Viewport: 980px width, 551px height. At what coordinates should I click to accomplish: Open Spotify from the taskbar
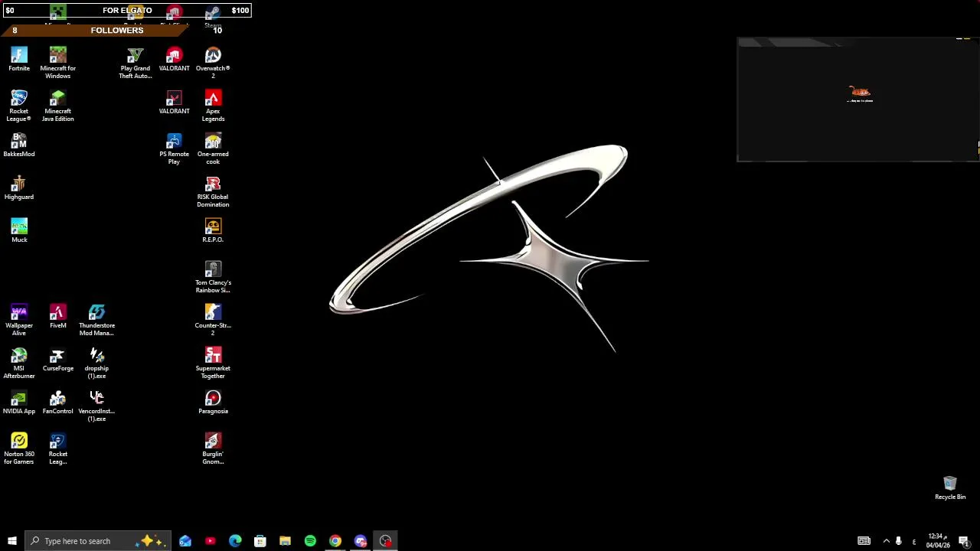pos(310,541)
